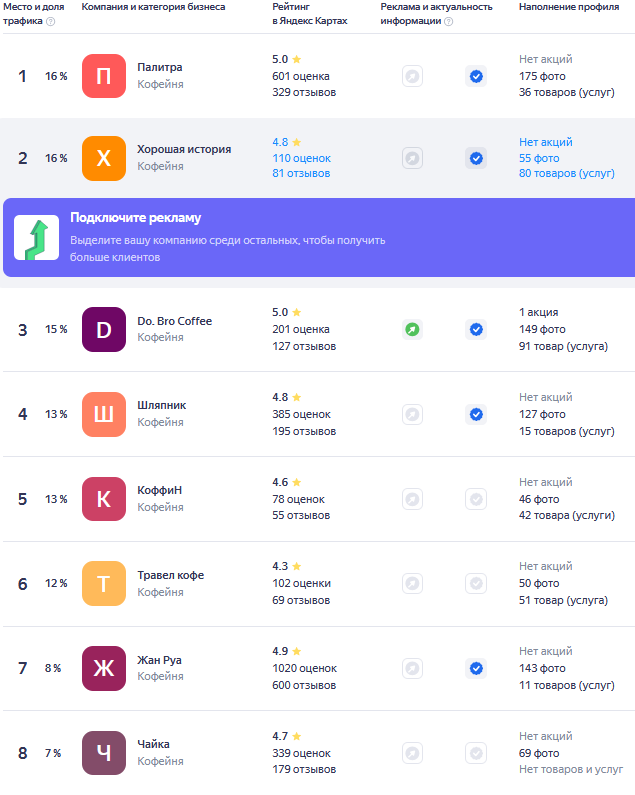Click the 601 оценка text
The height and width of the screenshot is (795, 635).
301,76
